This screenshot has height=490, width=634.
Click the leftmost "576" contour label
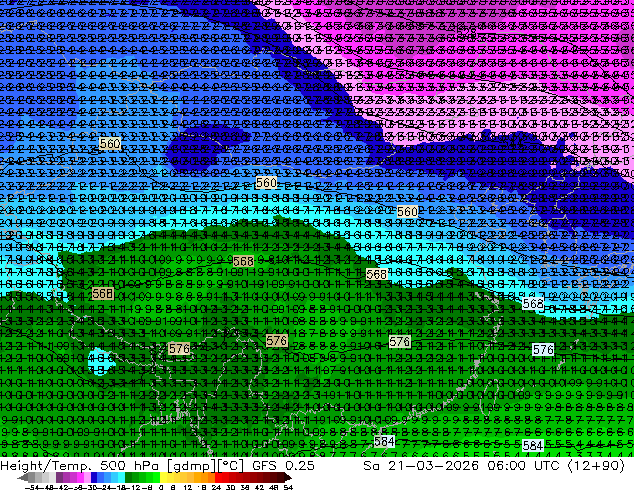coord(179,348)
